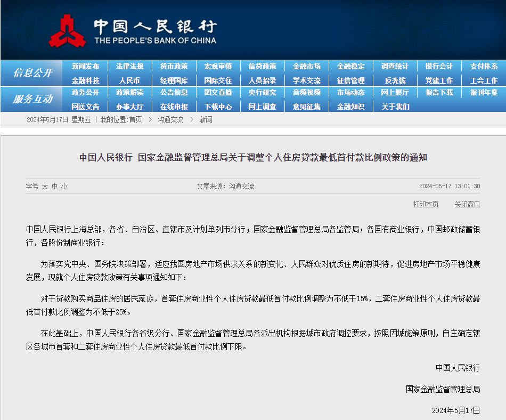Click the 文章来源:沟通交流 text

[226, 186]
